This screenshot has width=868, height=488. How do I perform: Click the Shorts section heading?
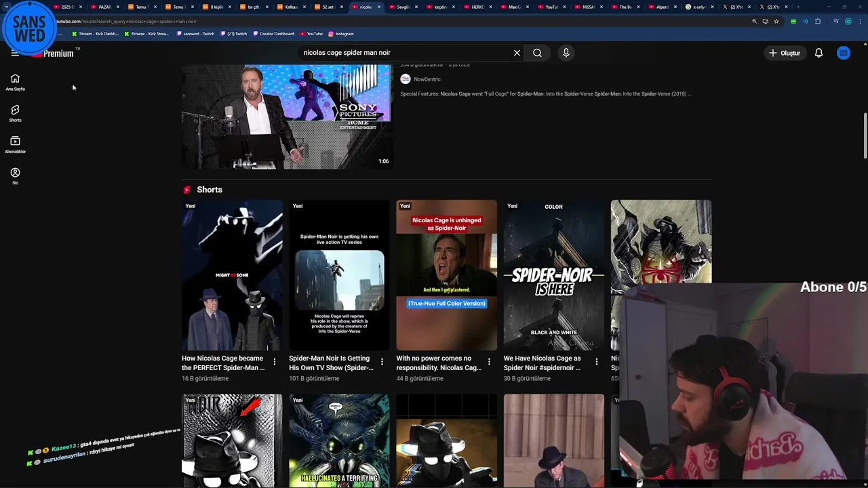pos(209,190)
